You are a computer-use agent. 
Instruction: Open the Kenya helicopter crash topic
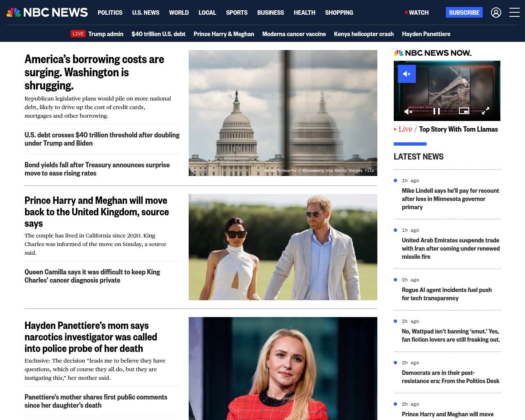364,34
